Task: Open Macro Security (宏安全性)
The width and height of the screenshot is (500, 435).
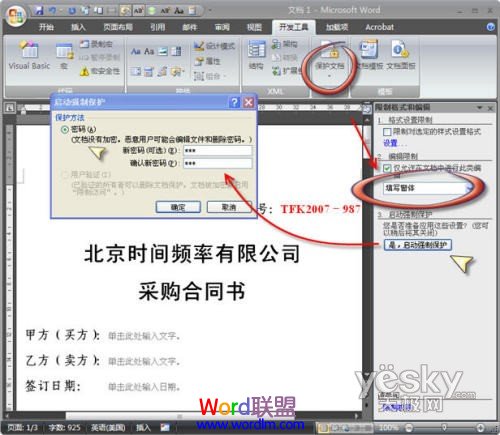Action: [x=100, y=71]
